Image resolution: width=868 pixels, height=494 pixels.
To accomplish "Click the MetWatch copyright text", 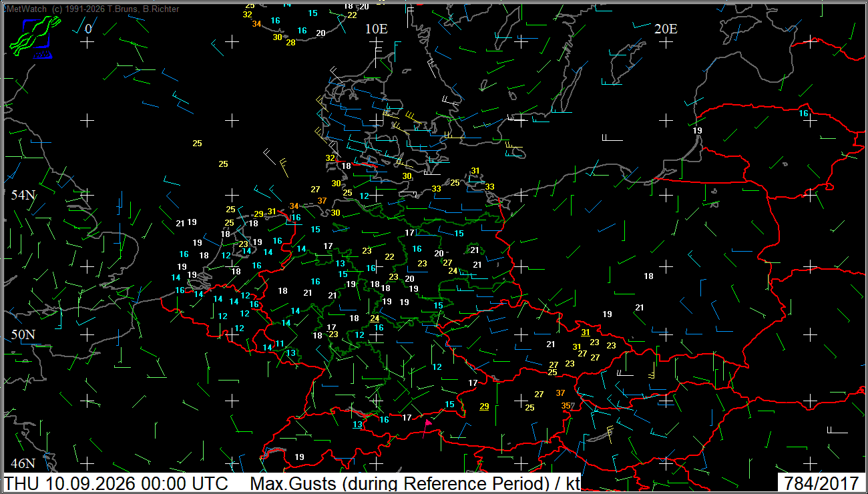I will click(93, 9).
